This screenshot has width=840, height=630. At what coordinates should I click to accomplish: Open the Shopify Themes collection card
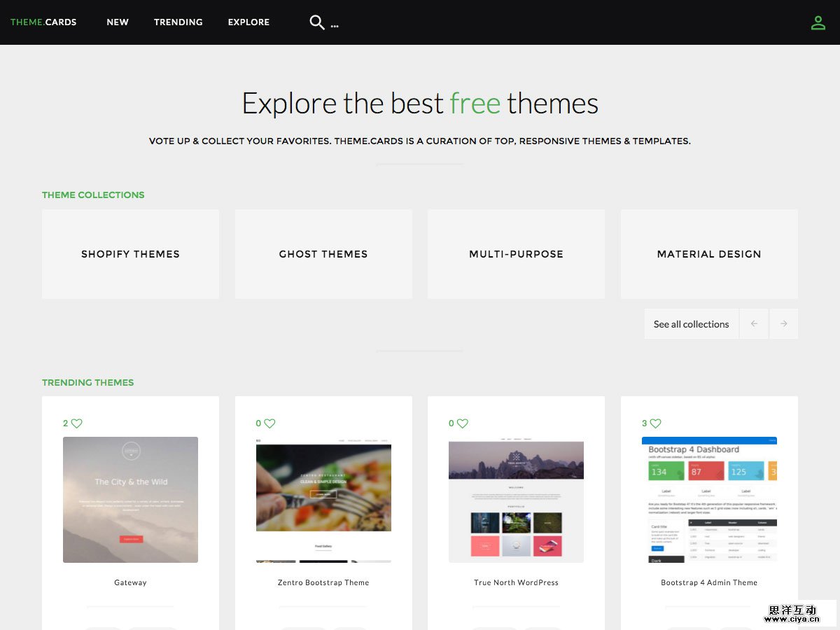coord(130,254)
